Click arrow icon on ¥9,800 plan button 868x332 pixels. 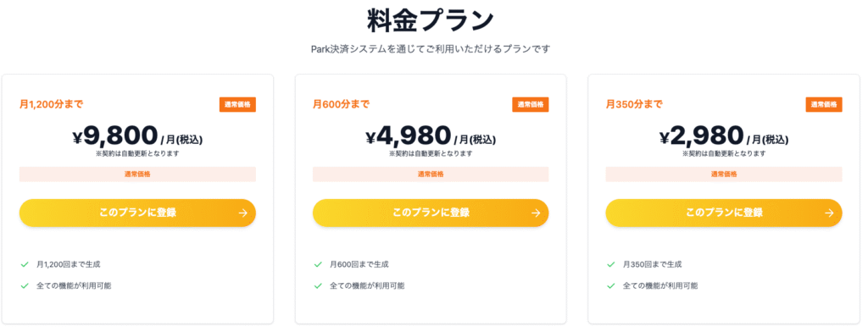tap(242, 213)
